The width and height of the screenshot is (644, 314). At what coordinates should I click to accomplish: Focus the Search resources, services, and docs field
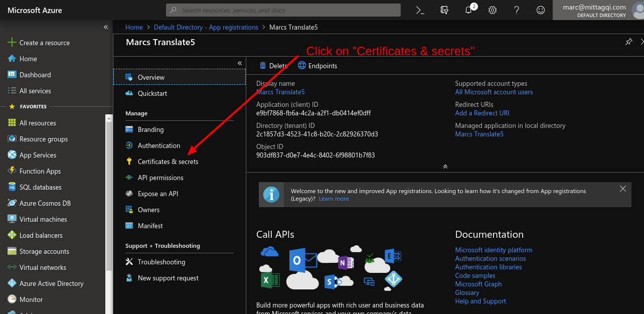tap(283, 10)
